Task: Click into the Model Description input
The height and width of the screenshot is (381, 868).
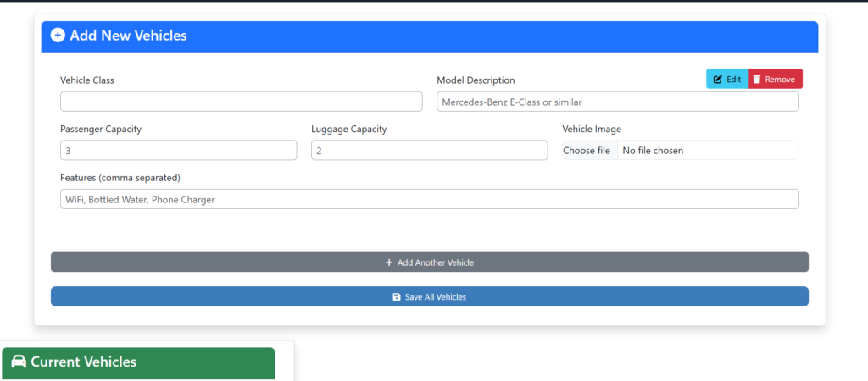Action: [x=617, y=102]
